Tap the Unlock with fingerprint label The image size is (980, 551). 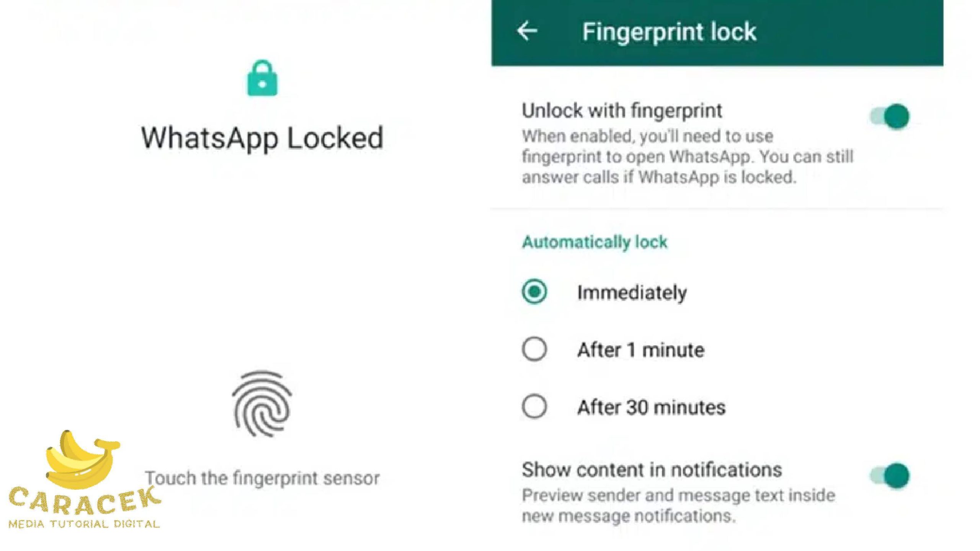pos(622,111)
